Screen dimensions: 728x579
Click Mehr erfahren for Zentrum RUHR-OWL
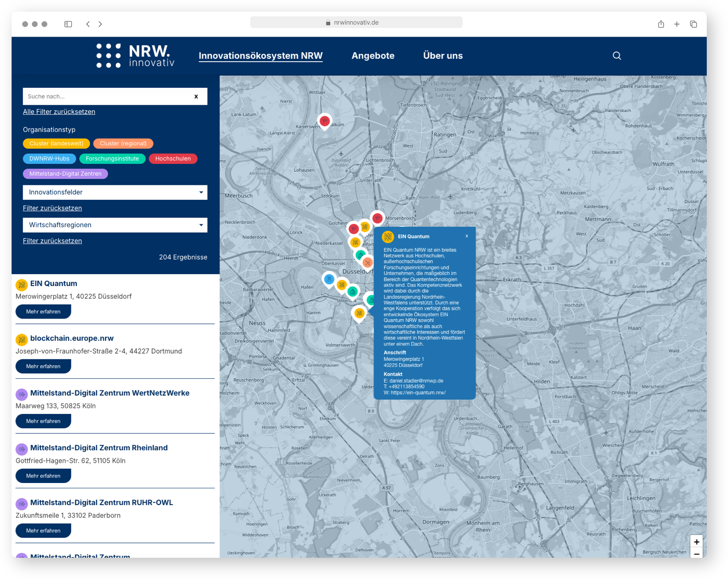[43, 531]
